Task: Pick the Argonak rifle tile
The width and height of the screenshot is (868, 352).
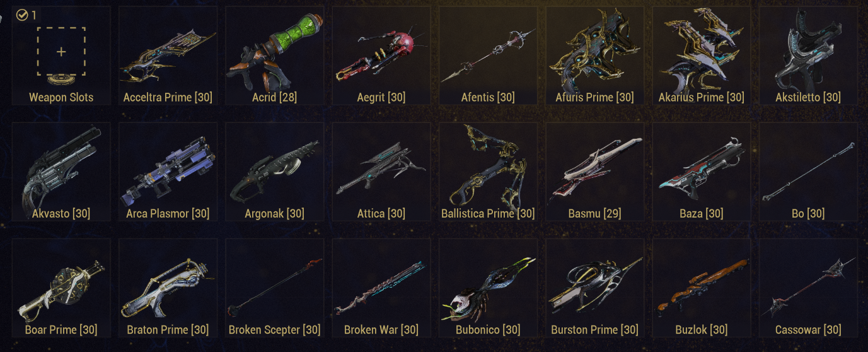Action: tap(275, 172)
